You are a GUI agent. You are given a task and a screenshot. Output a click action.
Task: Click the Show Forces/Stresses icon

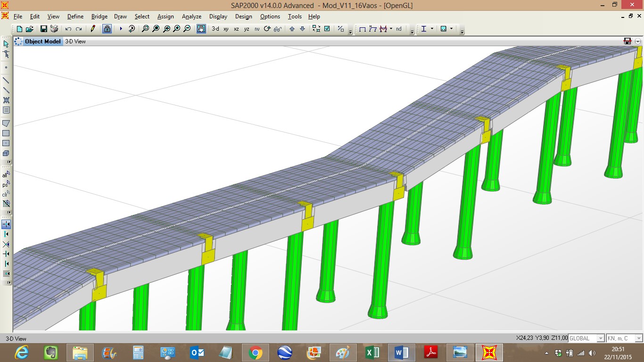[383, 29]
